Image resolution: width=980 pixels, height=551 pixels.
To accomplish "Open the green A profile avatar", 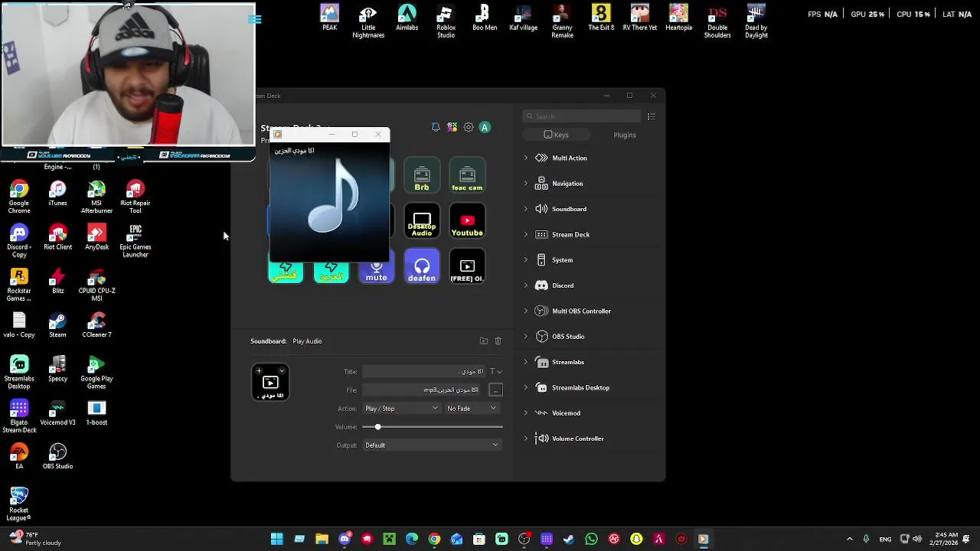I will point(485,127).
